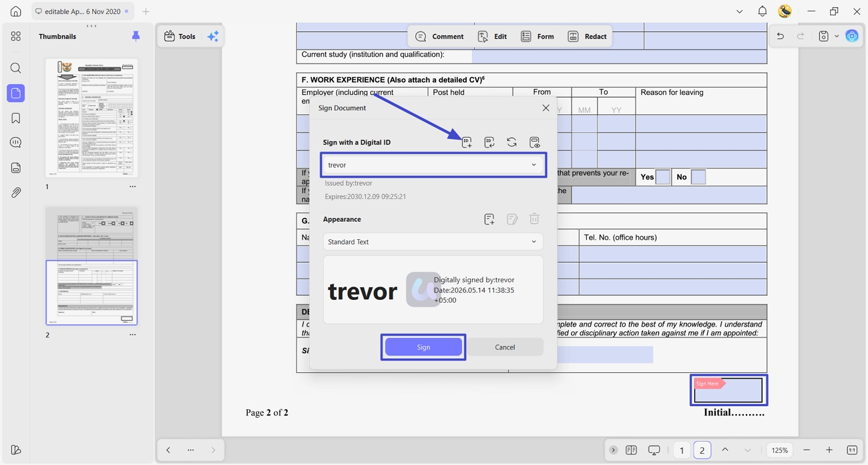Unpin the Thumbnails panel
The height and width of the screenshot is (465, 868).
click(136, 37)
